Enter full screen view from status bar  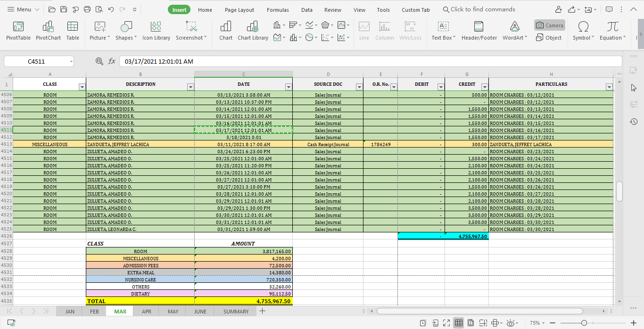pos(446,323)
